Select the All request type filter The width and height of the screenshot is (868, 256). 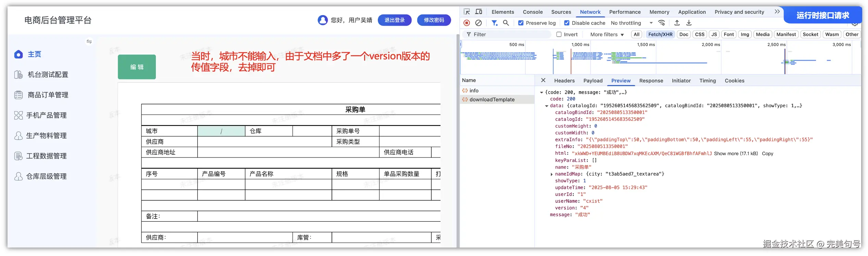click(x=636, y=34)
